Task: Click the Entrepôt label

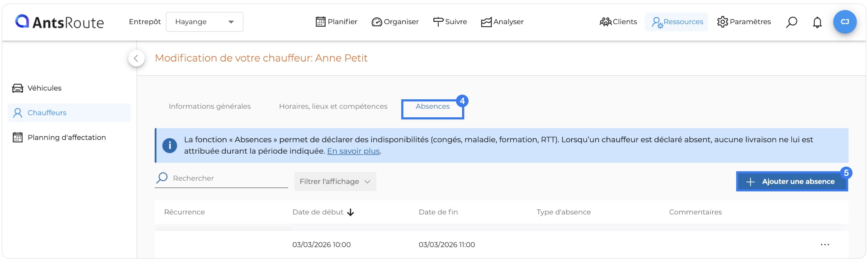Action: click(x=145, y=22)
